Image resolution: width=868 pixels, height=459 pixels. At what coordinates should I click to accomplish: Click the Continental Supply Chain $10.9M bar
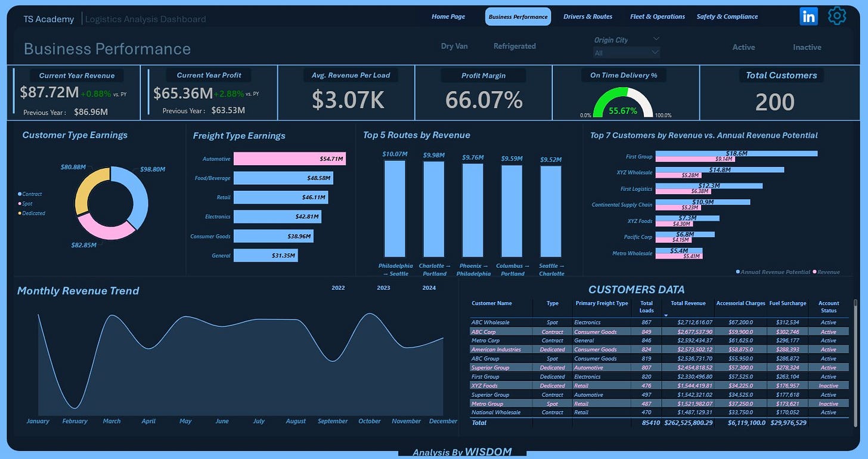(x=702, y=201)
